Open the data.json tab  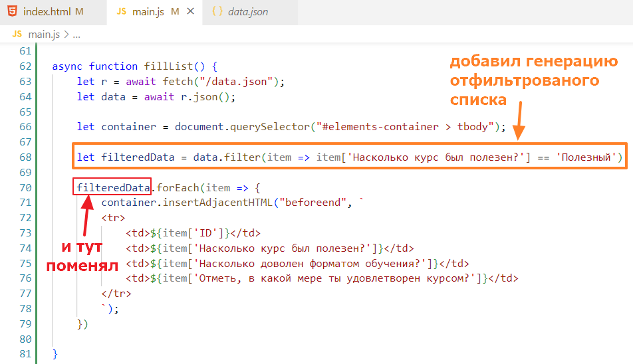(x=247, y=12)
